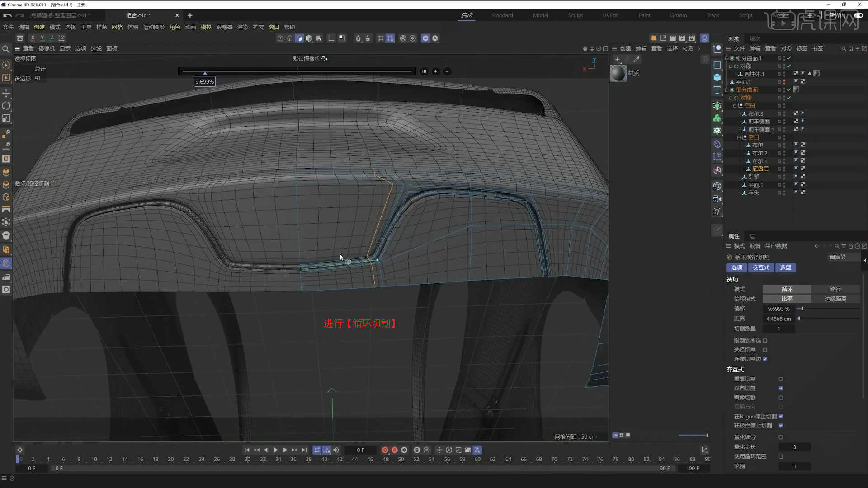Click the material sphere thumbnail
The height and width of the screenshot is (488, 868).
[618, 73]
